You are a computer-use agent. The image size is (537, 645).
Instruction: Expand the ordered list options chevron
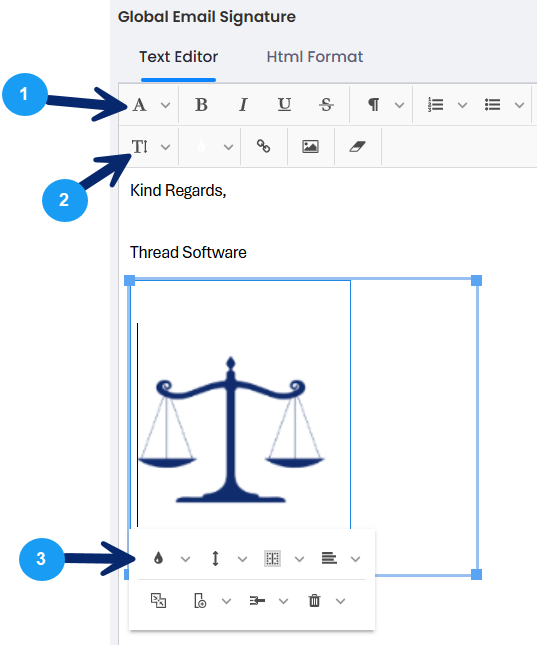463,106
